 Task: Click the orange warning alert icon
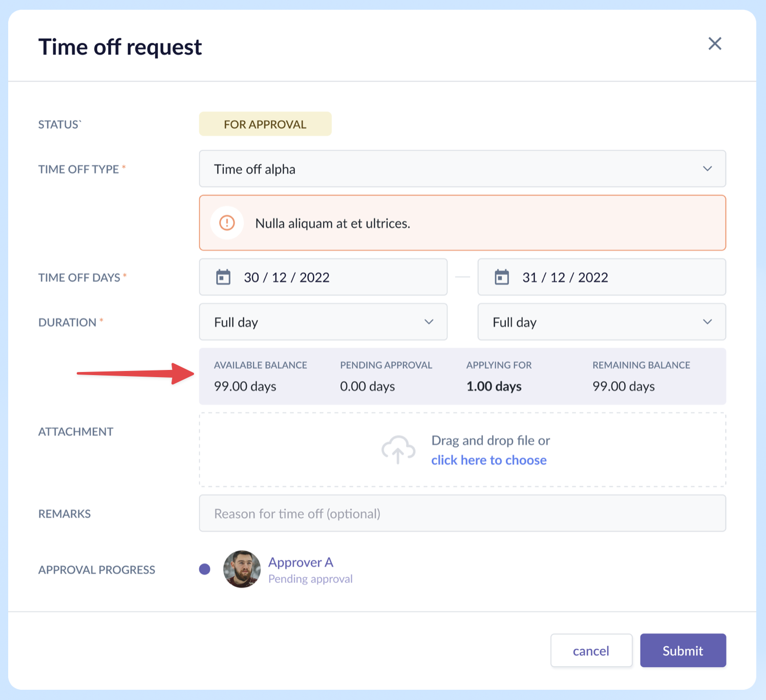point(227,223)
